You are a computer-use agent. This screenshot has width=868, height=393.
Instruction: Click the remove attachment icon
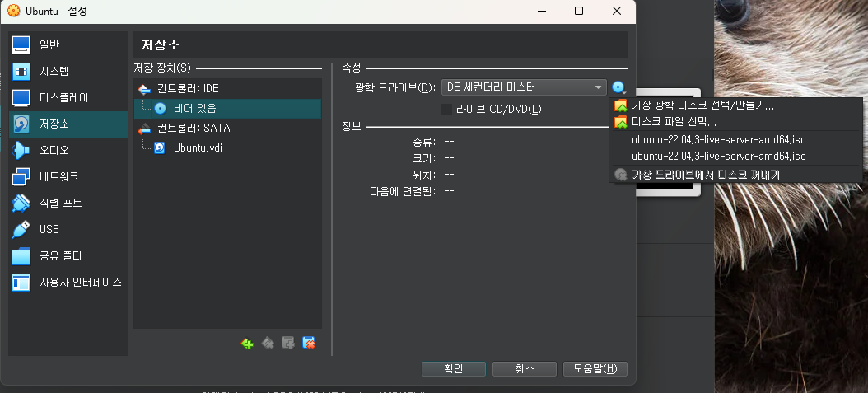coord(309,344)
